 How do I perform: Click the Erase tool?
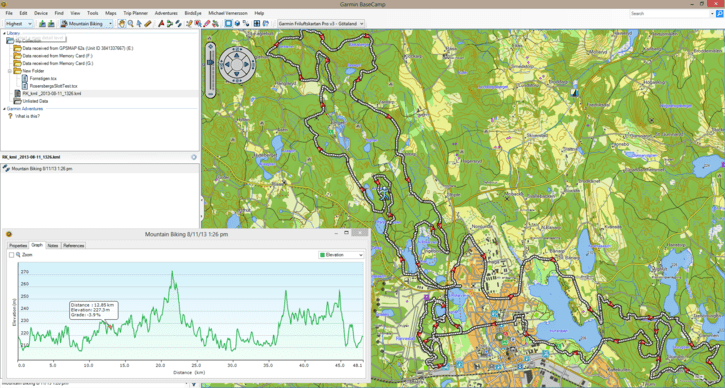[x=207, y=23]
